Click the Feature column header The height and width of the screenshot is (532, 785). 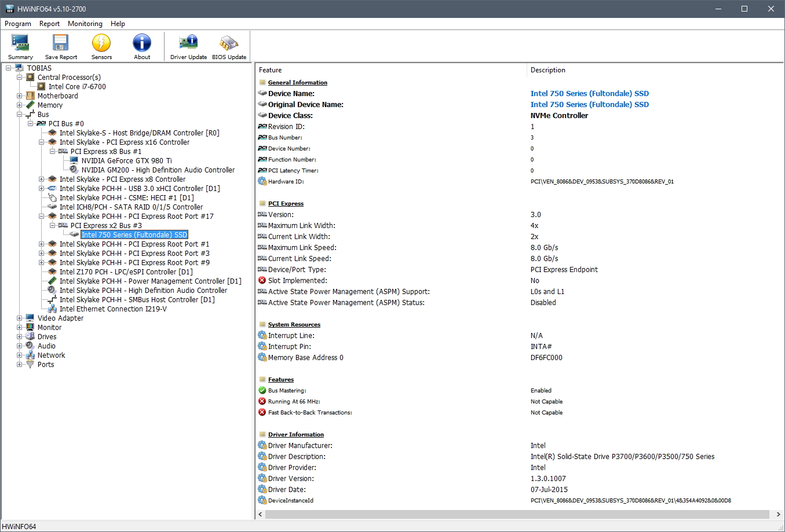tap(391, 70)
